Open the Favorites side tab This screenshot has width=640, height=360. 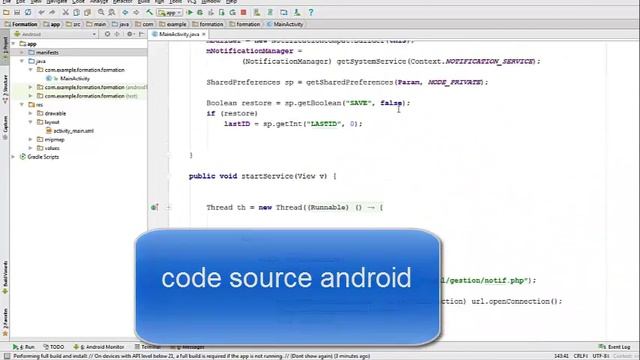click(x=5, y=322)
